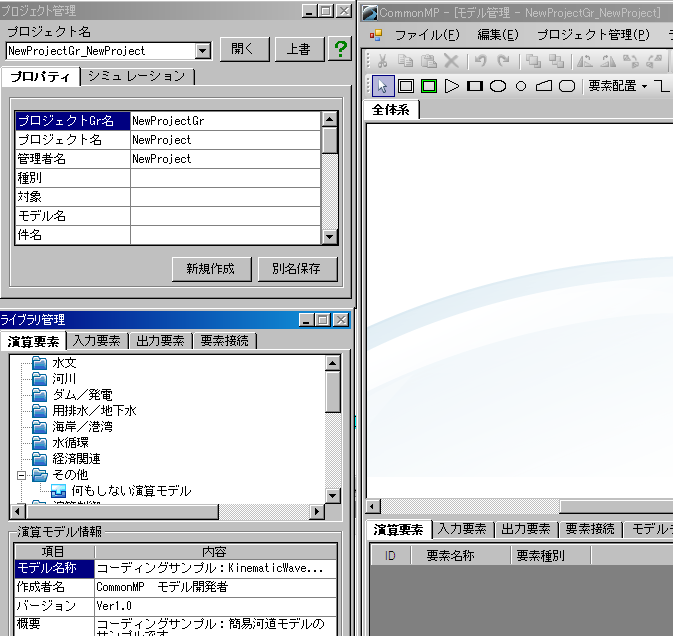The height and width of the screenshot is (636, 673).
Task: Click the Delete X icon
Action: point(451,61)
